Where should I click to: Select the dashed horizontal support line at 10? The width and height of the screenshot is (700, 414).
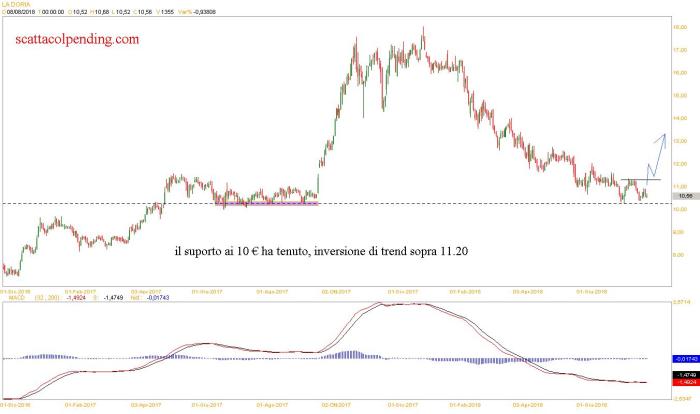337,204
